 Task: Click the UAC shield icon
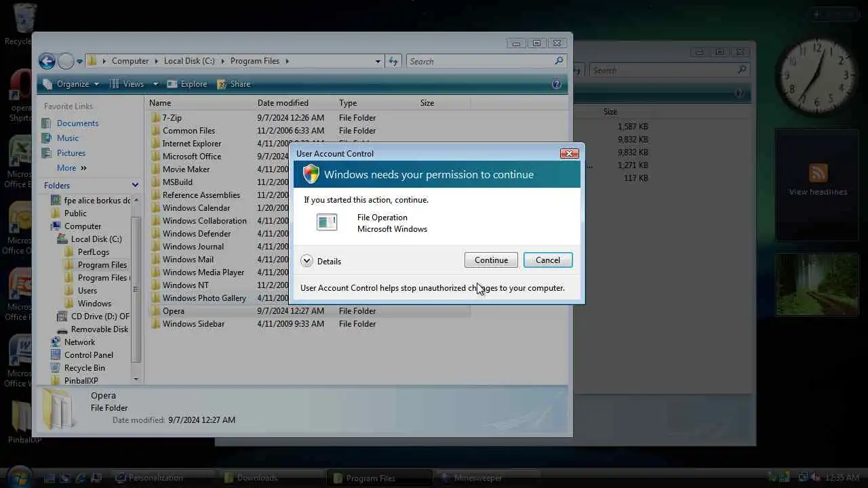(x=311, y=174)
